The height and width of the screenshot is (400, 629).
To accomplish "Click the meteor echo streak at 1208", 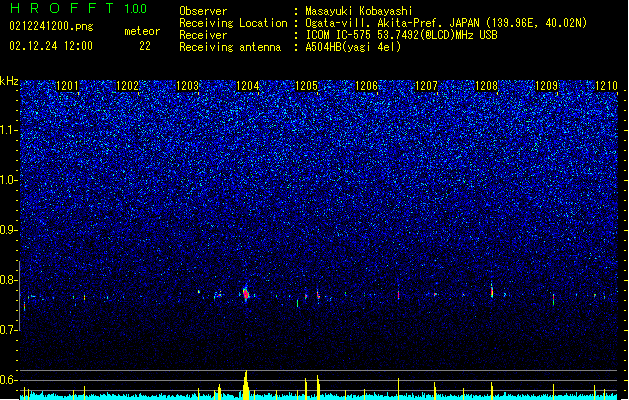I will pos(492,290).
